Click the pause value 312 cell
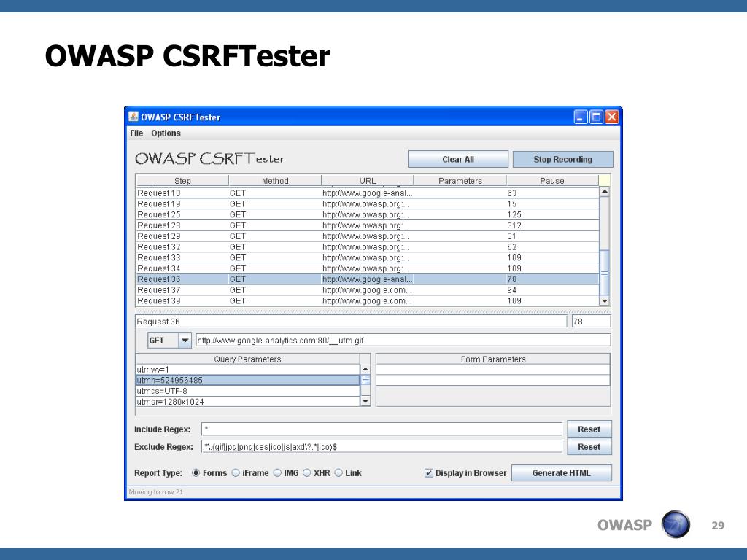 click(x=552, y=225)
